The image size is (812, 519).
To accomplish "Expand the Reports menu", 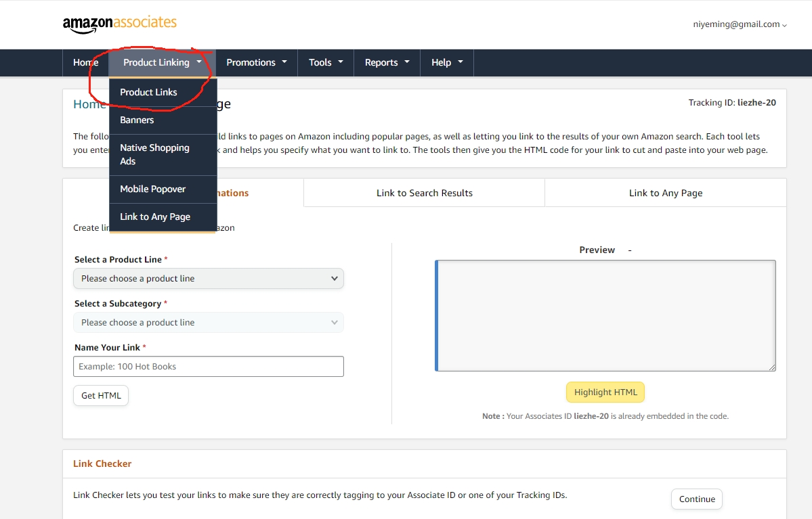I will (387, 63).
